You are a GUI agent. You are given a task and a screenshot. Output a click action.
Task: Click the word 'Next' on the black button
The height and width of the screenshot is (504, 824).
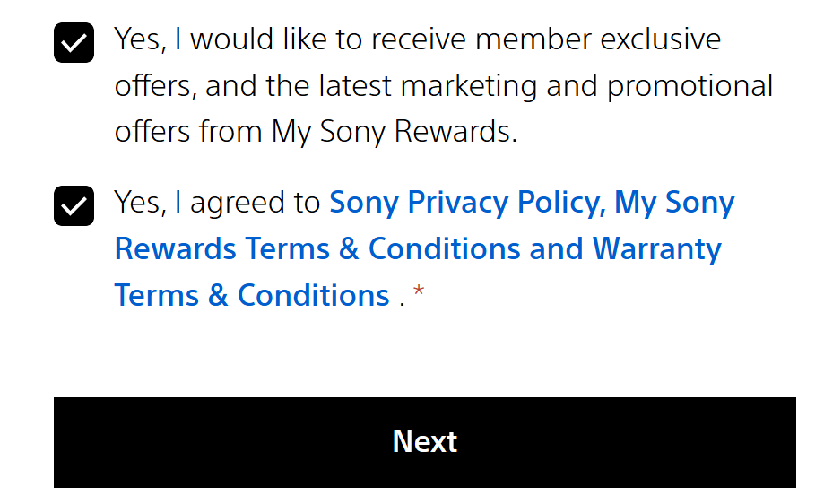pos(424,442)
